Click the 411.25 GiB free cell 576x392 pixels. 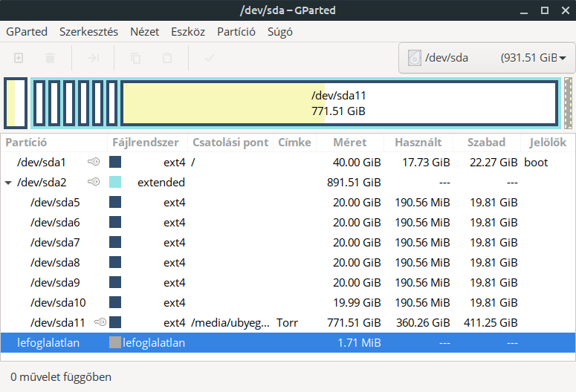click(x=491, y=323)
